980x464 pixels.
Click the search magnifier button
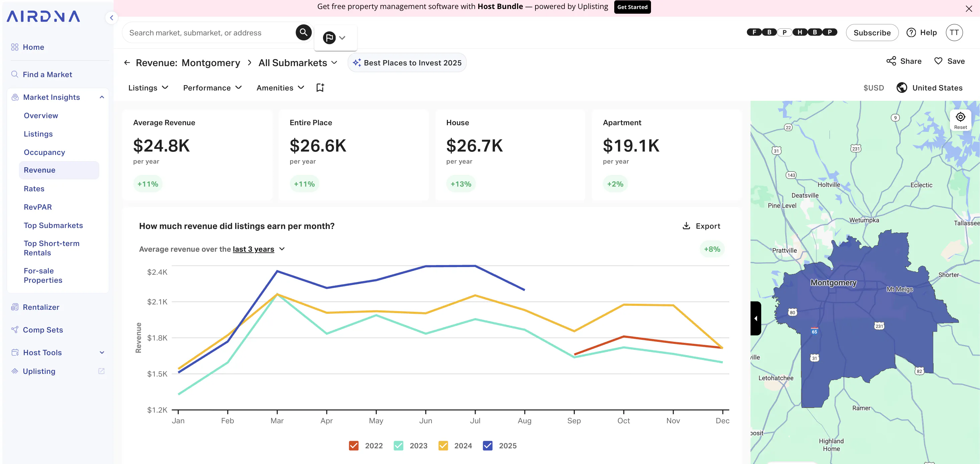(303, 32)
